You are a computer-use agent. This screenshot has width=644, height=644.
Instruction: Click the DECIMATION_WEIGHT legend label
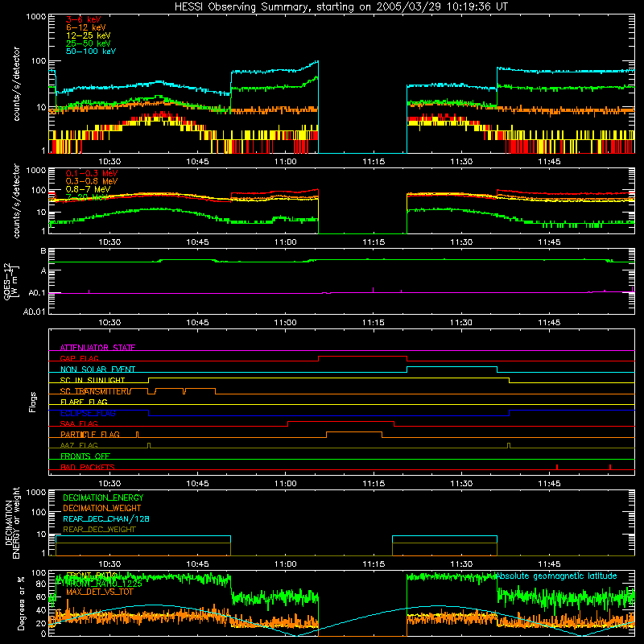102,508
